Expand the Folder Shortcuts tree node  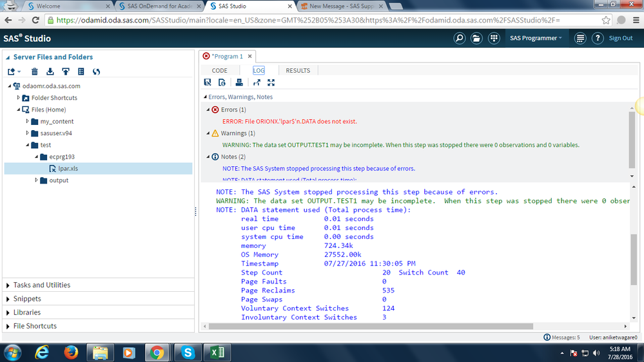(19, 98)
